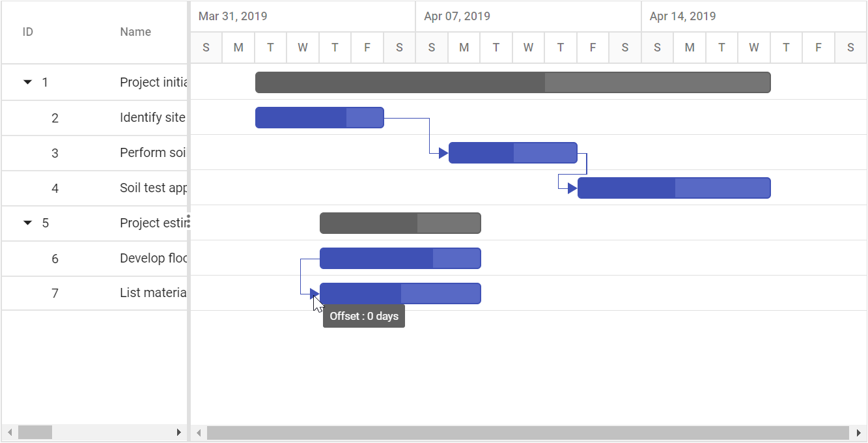Click the chart horizontal scrollbar thumb

528,433
